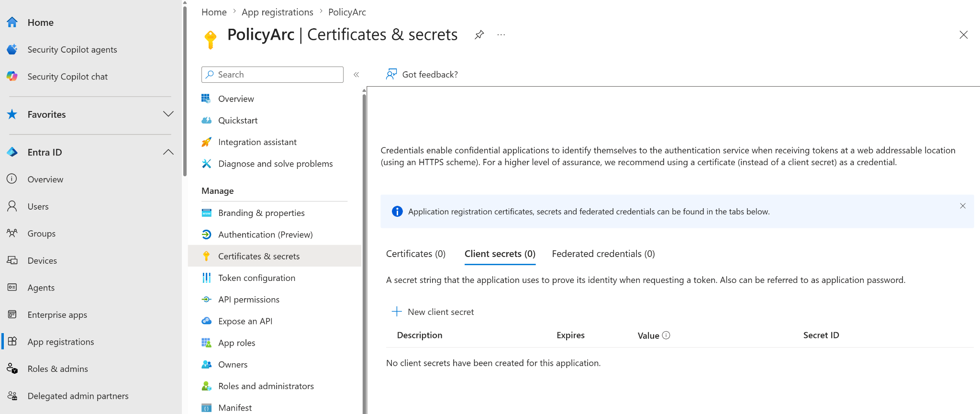Click the Value column info icon
Viewport: 980px width, 414px height.
pyautogui.click(x=666, y=335)
